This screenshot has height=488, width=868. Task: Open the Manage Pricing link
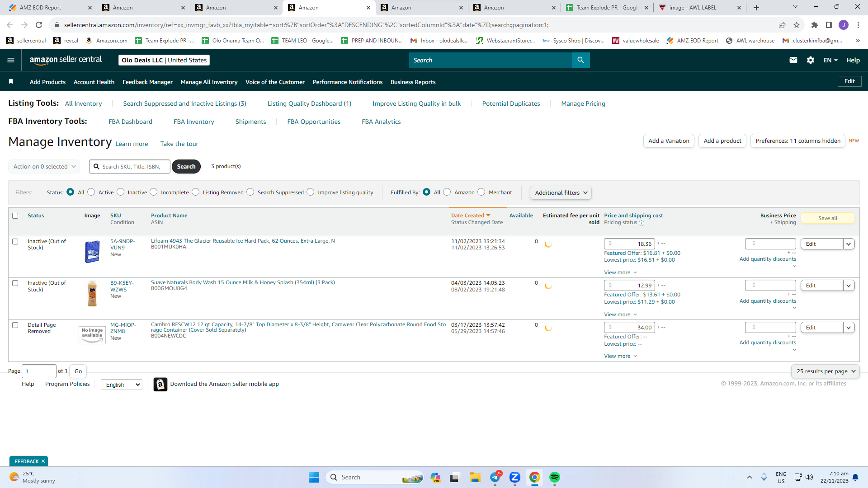[x=583, y=103]
